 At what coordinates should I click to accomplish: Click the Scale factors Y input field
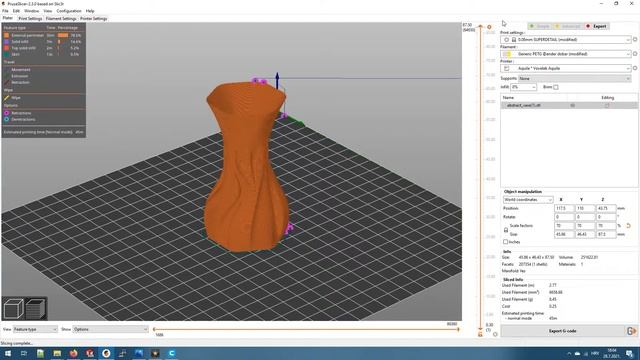pyautogui.click(x=584, y=226)
